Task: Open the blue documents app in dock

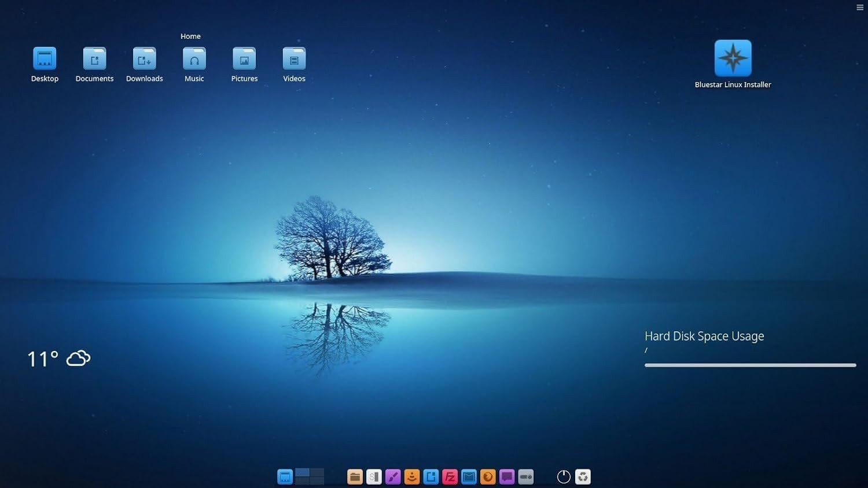Action: point(431,476)
